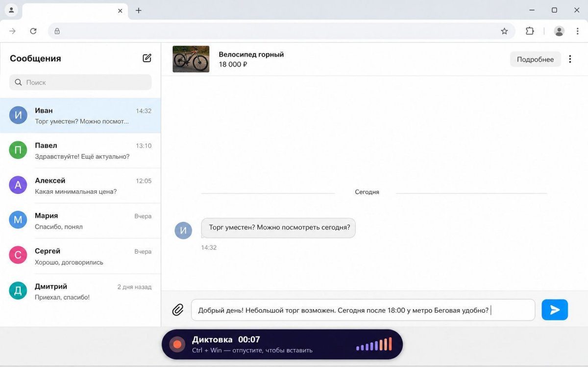Open the chat with Мария

click(80, 221)
